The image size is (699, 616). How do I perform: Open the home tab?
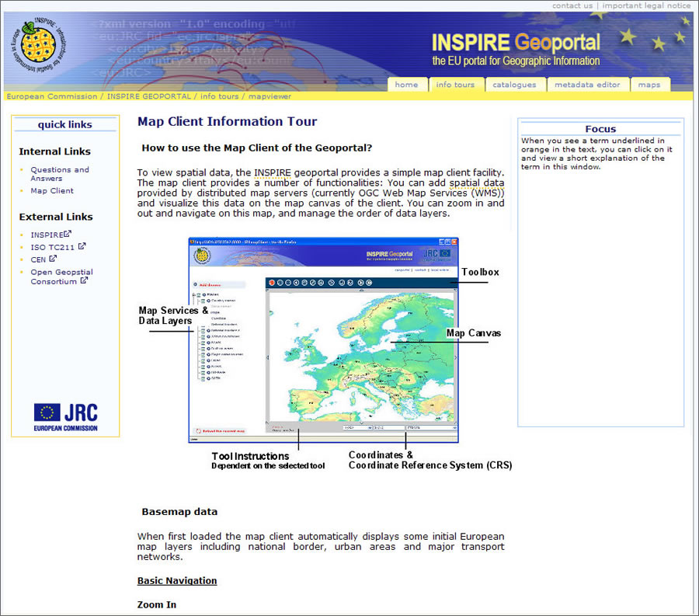point(406,84)
